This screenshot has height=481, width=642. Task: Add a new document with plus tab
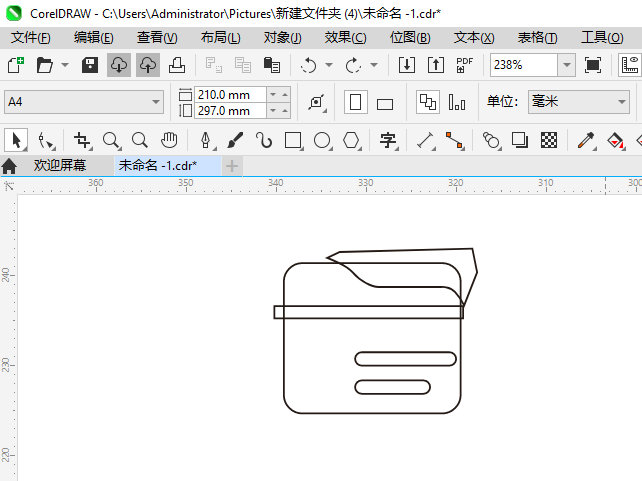click(232, 166)
